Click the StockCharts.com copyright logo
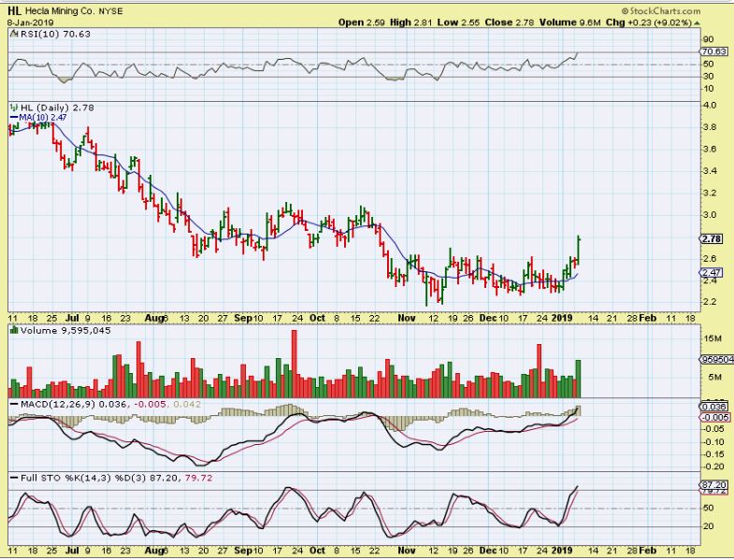 tap(661, 11)
